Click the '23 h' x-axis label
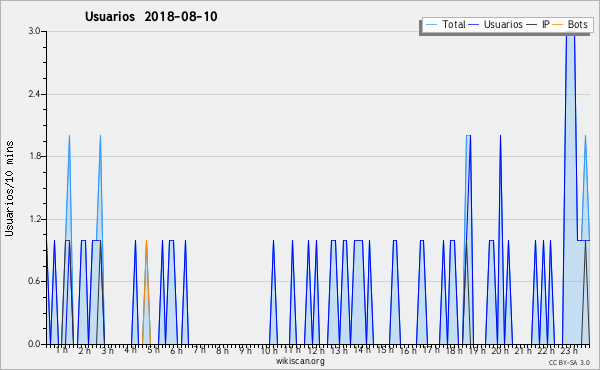This screenshot has width=600, height=370. tap(569, 350)
